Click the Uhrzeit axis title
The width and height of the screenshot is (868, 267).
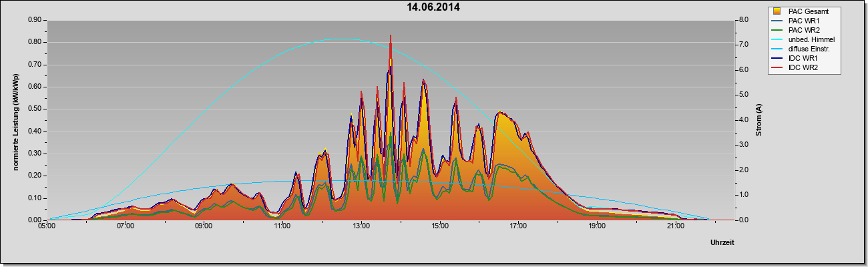coord(722,243)
